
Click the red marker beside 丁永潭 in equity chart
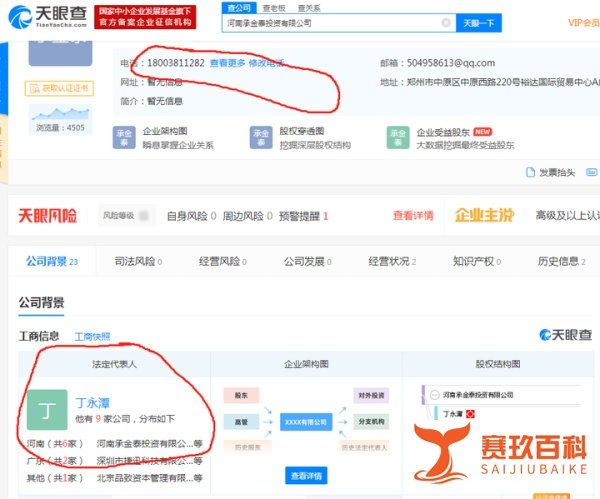click(x=470, y=414)
